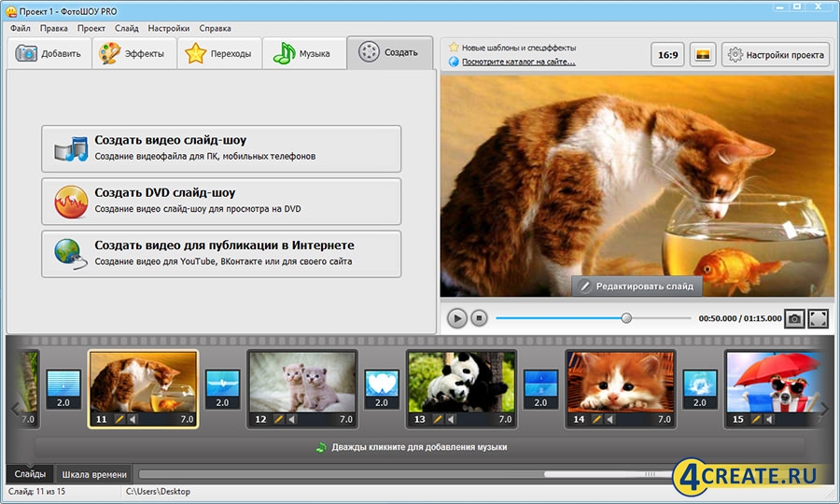Switch to the Слайды view tab
The height and width of the screenshot is (504, 840).
pos(30,474)
